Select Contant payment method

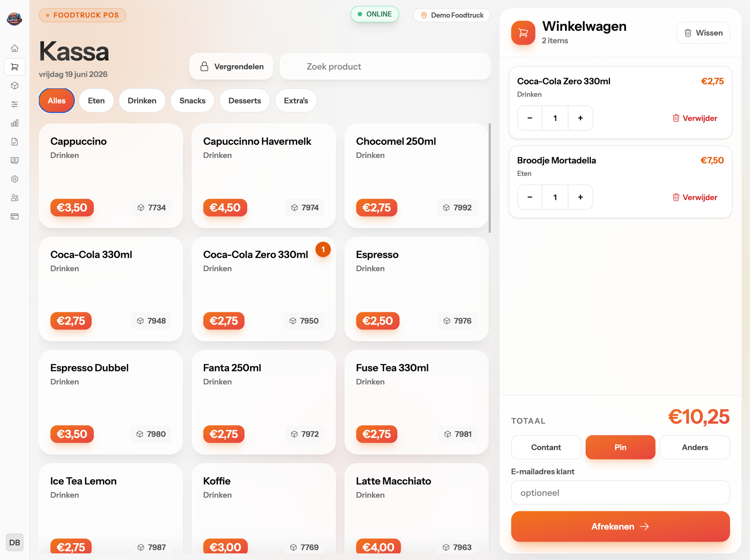pos(546,447)
